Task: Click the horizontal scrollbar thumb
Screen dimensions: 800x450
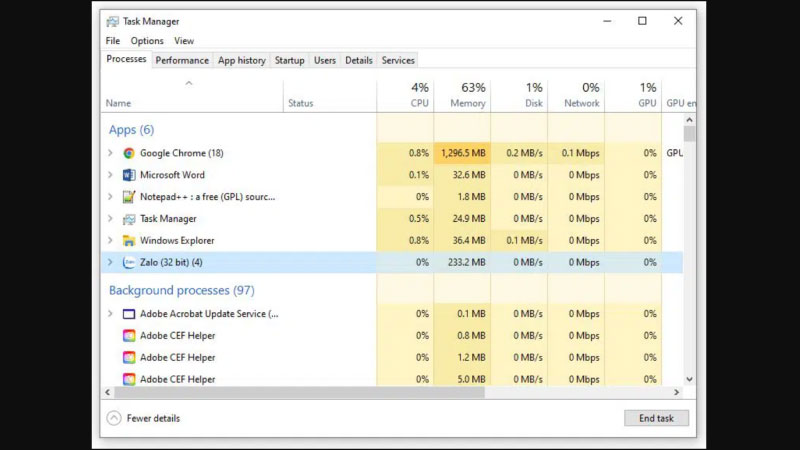Action: click(x=299, y=392)
